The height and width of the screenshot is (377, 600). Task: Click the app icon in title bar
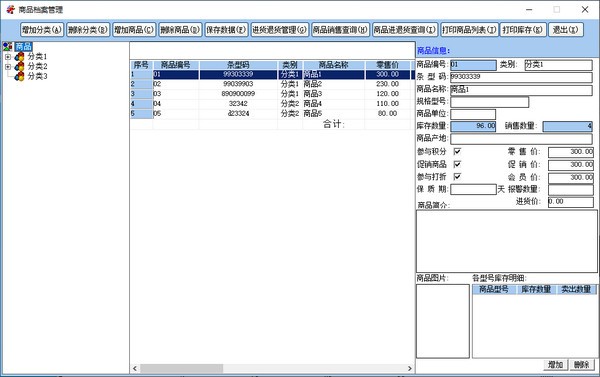pos(10,9)
